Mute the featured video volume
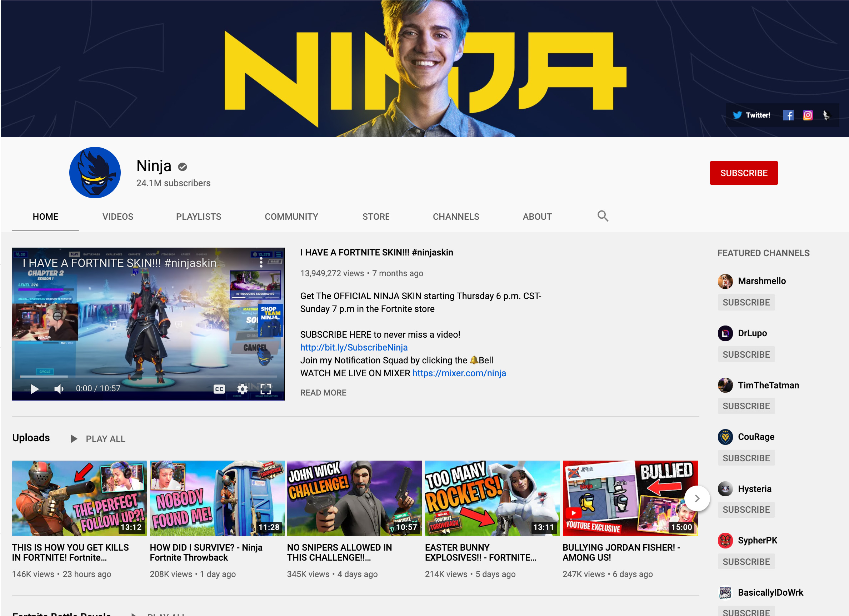This screenshot has width=849, height=616. (x=59, y=389)
